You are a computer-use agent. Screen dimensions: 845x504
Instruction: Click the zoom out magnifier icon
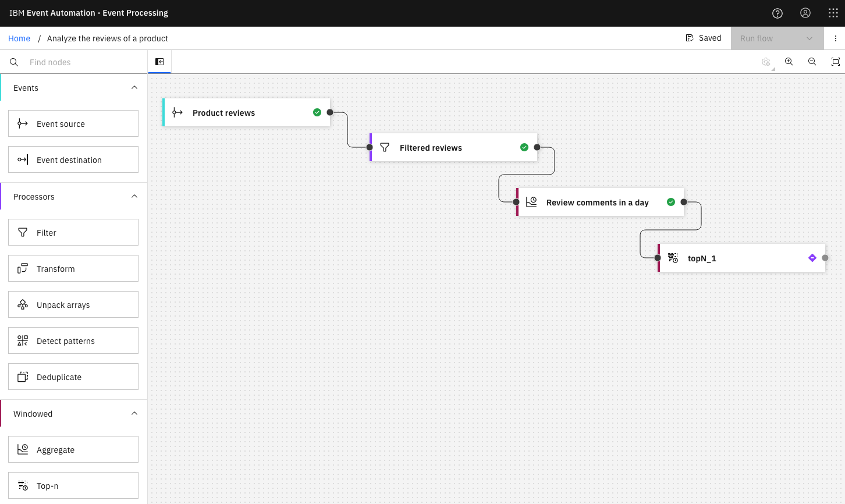pos(812,62)
